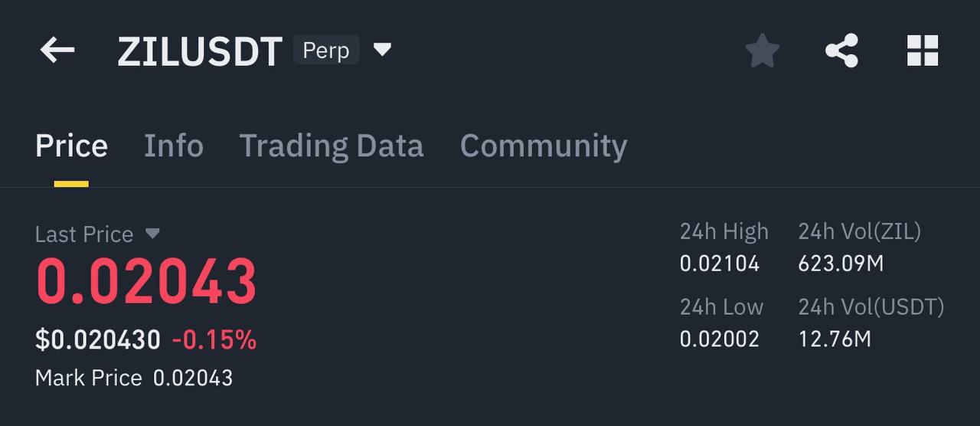This screenshot has width=980, height=426.
Task: Tap the back arrow icon
Action: point(57,51)
